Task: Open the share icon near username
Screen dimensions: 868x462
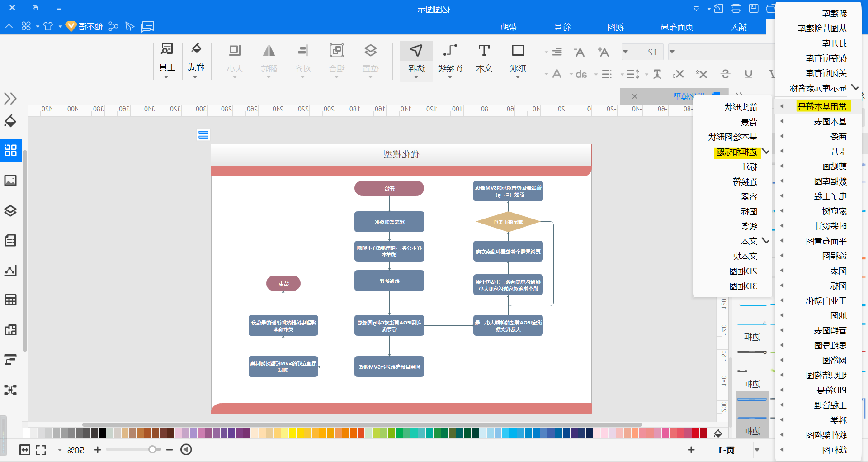Action: 113,26
